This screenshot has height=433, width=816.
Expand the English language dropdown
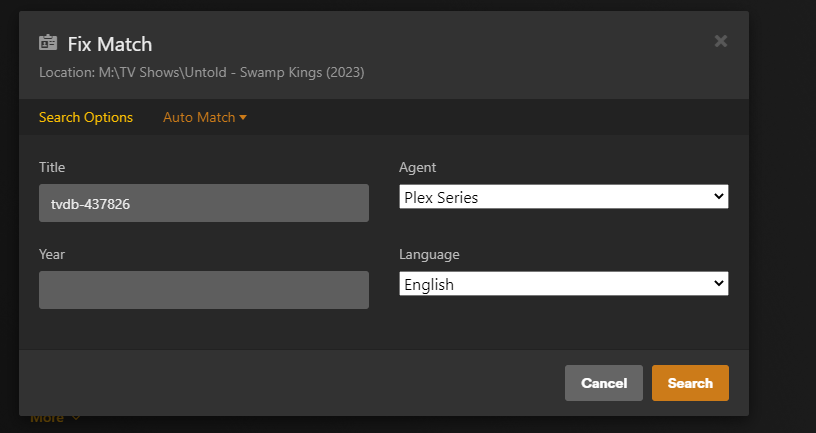click(x=563, y=284)
